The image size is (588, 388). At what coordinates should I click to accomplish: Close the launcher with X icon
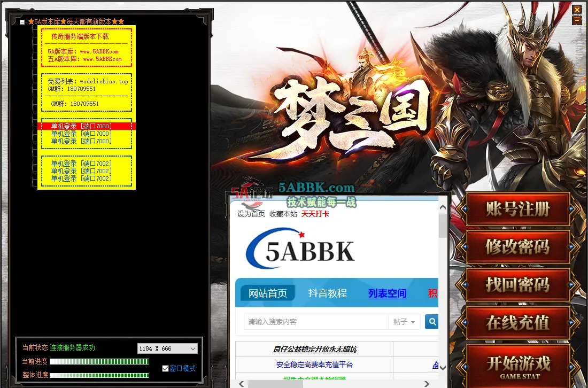[577, 10]
